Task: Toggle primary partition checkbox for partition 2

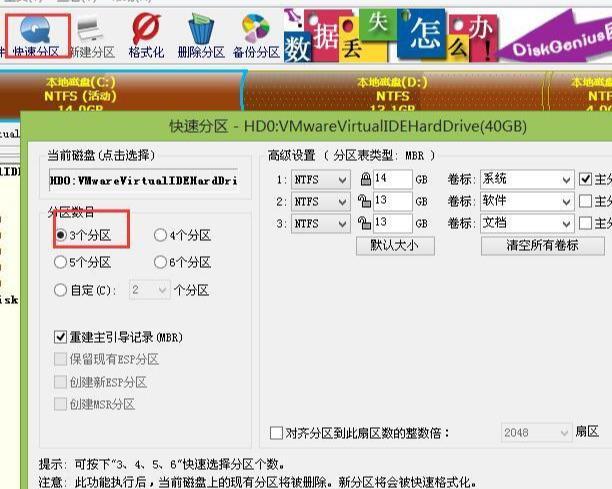Action: coord(585,201)
